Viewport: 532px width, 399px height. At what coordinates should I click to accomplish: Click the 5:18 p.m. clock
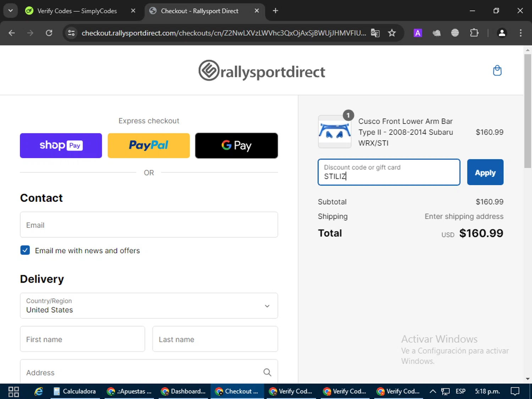pyautogui.click(x=488, y=392)
